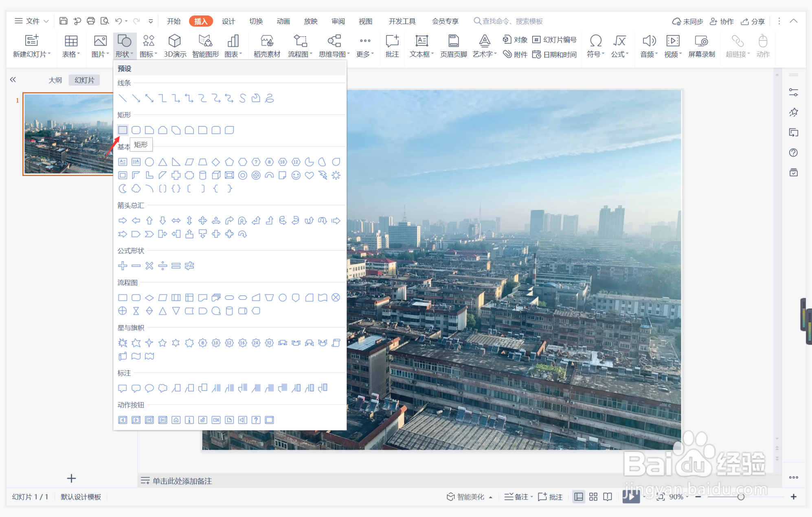Choose the straight line shape under 线条
This screenshot has height=517, width=812.
pos(123,98)
